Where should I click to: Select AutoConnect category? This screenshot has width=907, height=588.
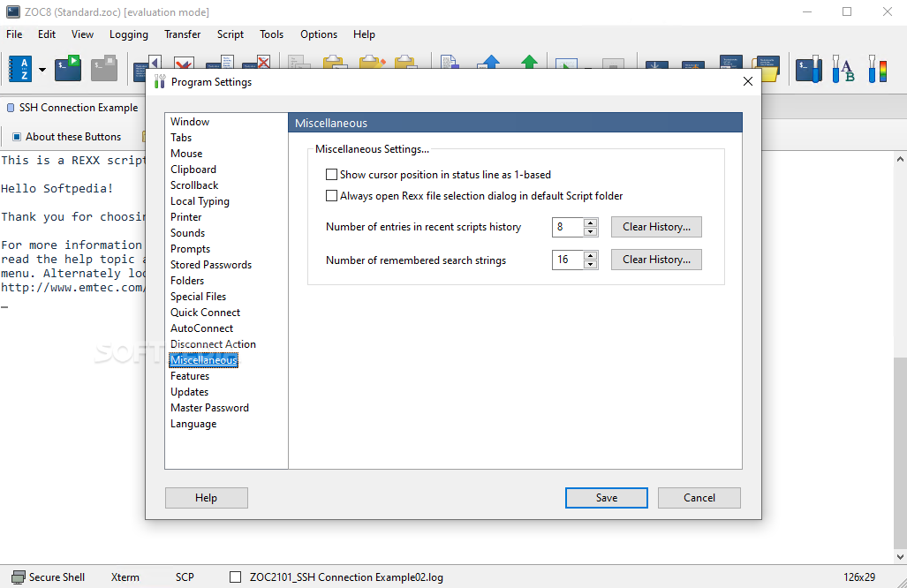pyautogui.click(x=202, y=328)
